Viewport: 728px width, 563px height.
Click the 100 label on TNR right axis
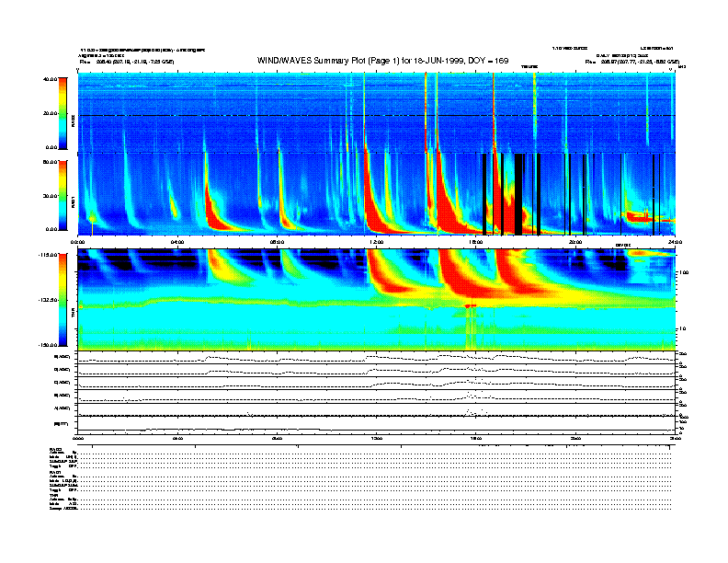tap(684, 272)
